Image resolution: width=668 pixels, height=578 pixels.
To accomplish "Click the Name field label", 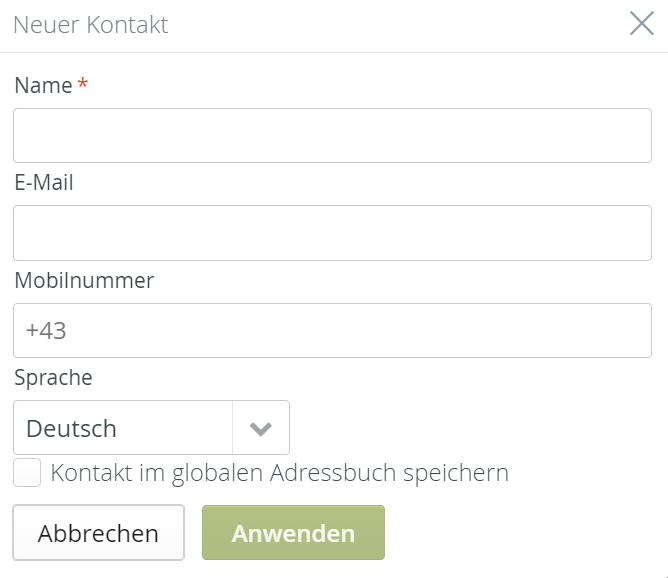I will point(43,86).
